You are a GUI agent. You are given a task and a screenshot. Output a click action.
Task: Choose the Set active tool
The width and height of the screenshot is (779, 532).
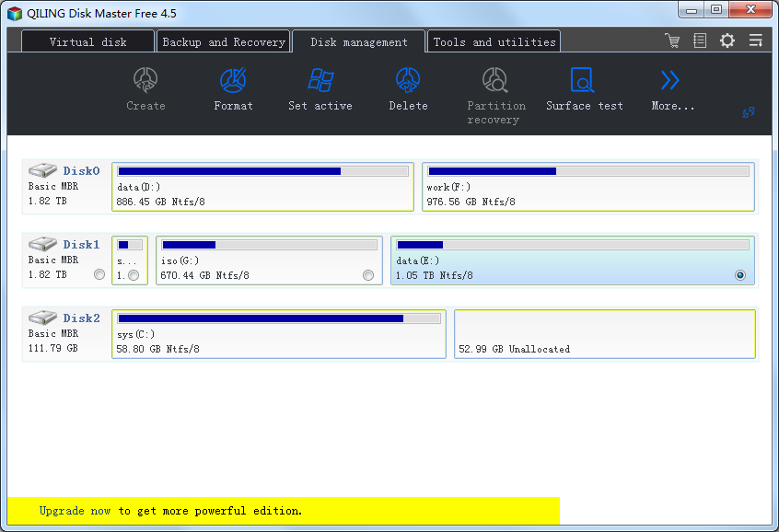tap(320, 80)
